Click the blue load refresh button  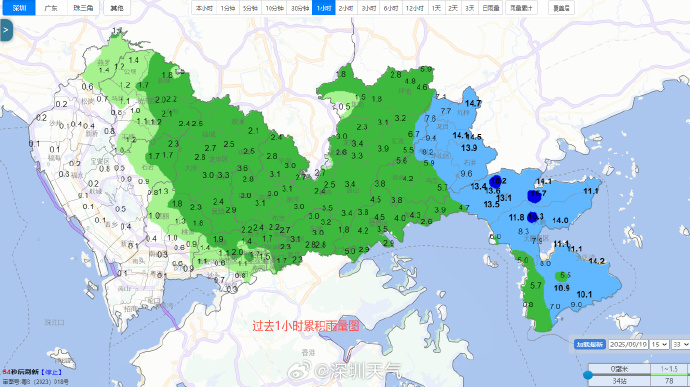point(590,344)
